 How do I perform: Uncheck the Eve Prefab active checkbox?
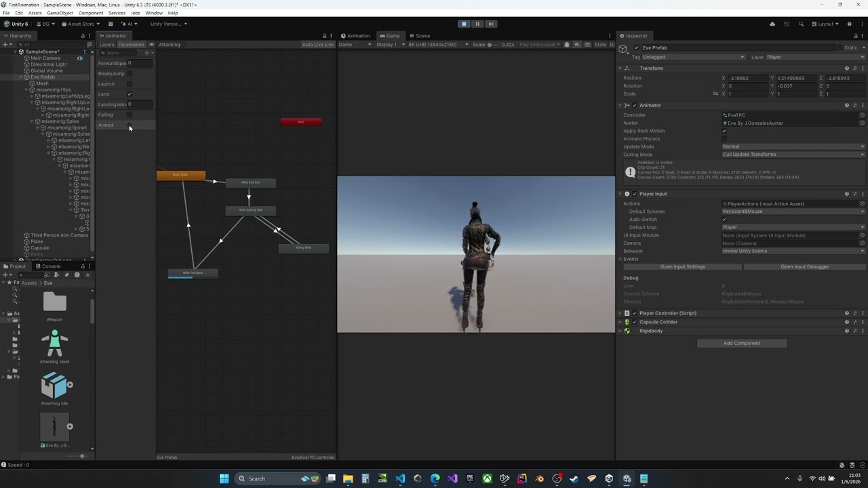pyautogui.click(x=636, y=47)
